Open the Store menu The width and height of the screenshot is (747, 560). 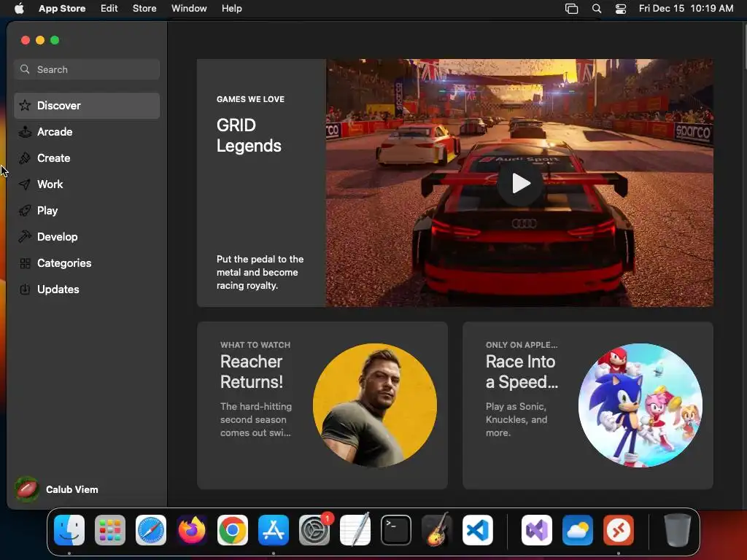click(144, 8)
